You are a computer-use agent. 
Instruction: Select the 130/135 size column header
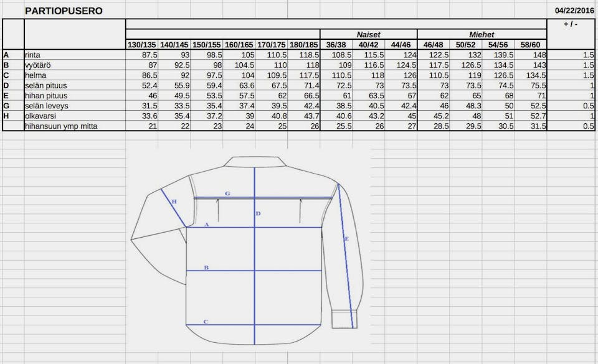[142, 45]
